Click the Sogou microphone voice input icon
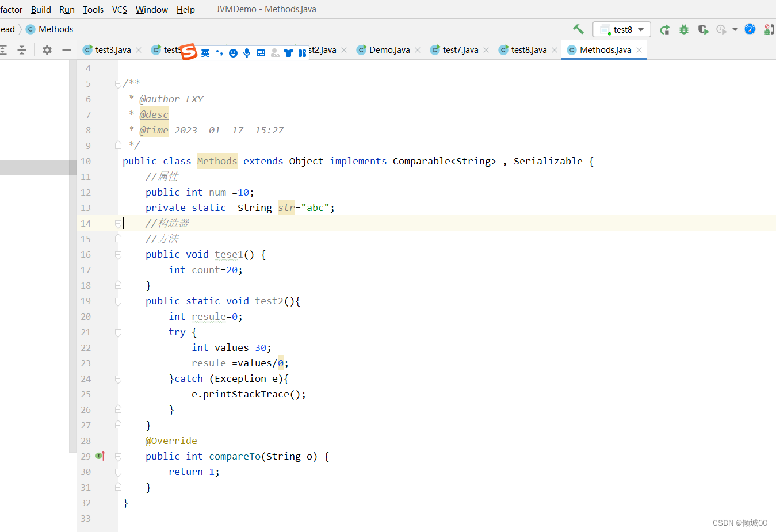The height and width of the screenshot is (532, 776). tap(247, 53)
